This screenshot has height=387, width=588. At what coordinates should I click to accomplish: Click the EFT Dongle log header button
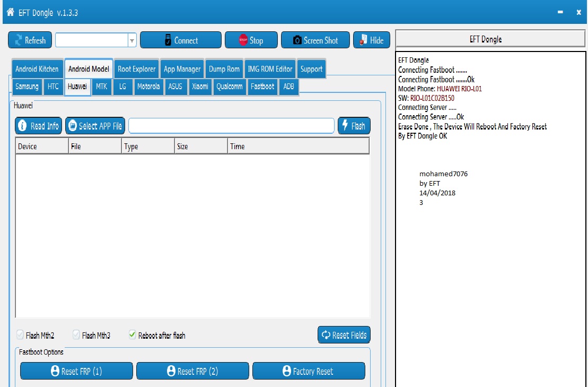pyautogui.click(x=490, y=39)
